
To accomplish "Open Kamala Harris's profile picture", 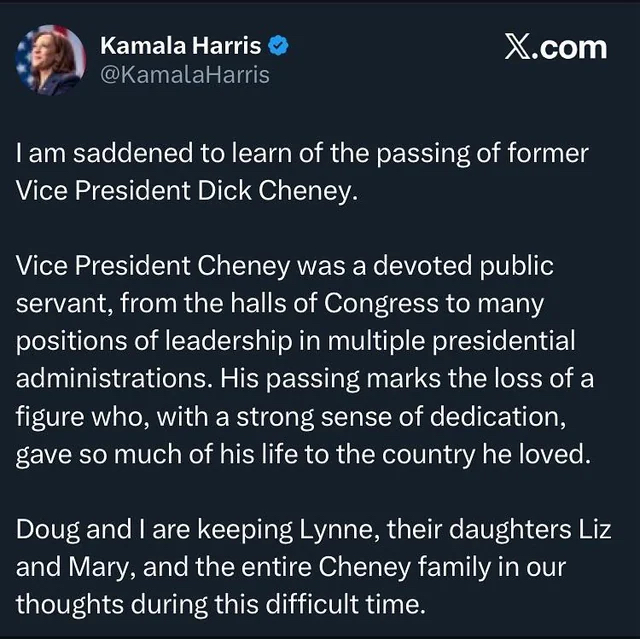I will coord(51,59).
